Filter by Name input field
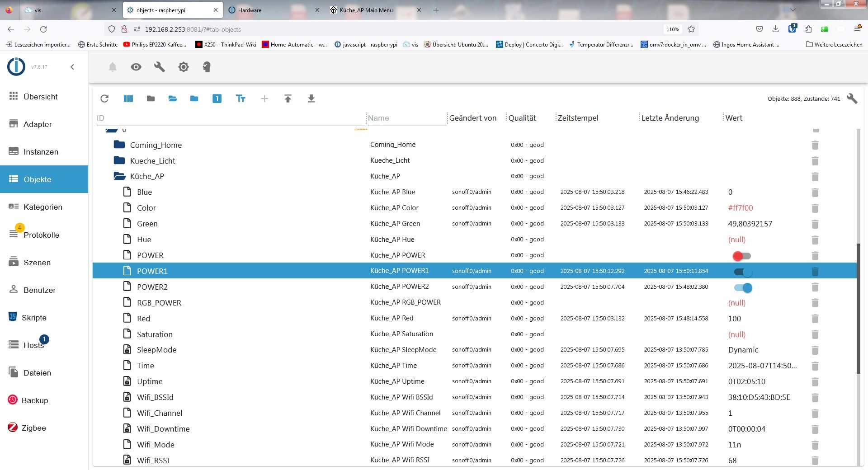 (x=407, y=118)
